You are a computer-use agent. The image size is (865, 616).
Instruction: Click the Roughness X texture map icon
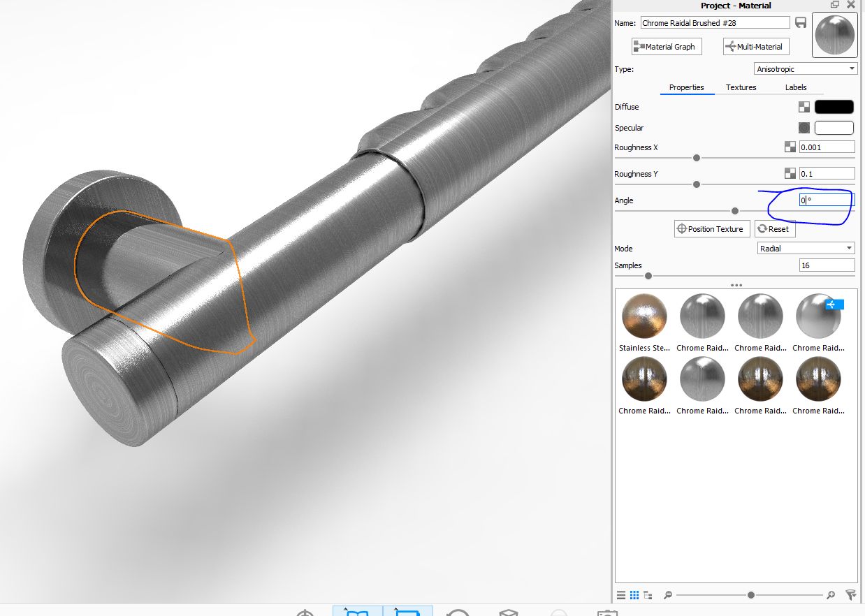(x=790, y=147)
